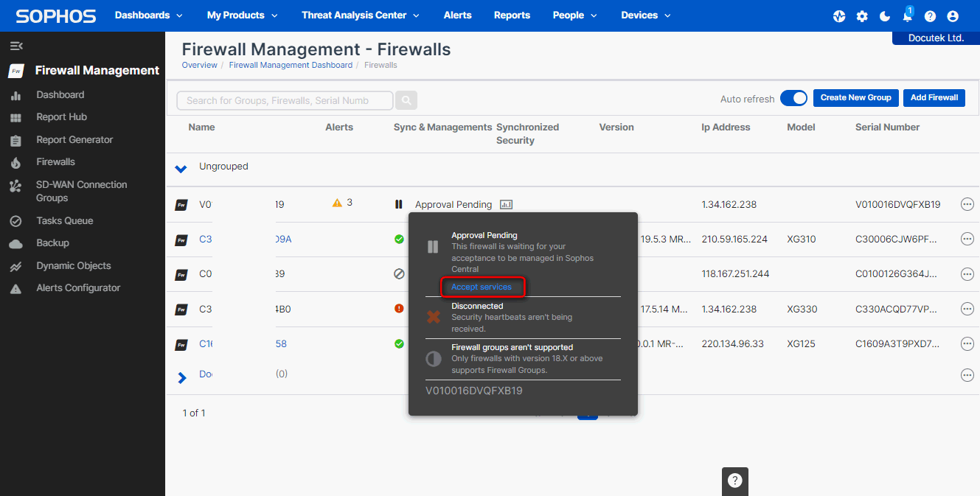Select Firewalls in the sidebar
Image resolution: width=980 pixels, height=496 pixels.
point(56,161)
